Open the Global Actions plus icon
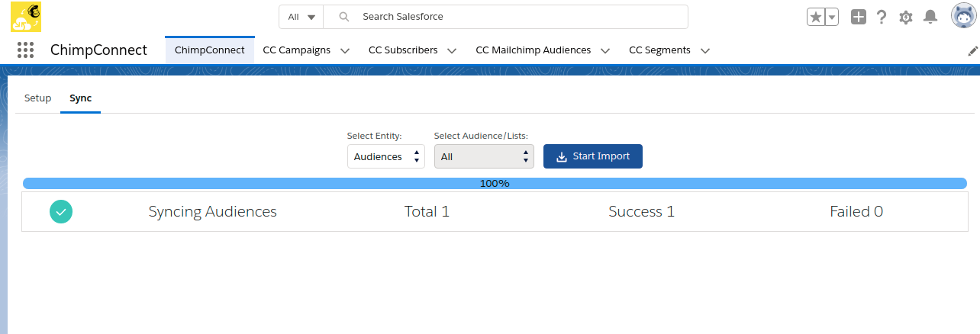980x334 pixels. [859, 17]
